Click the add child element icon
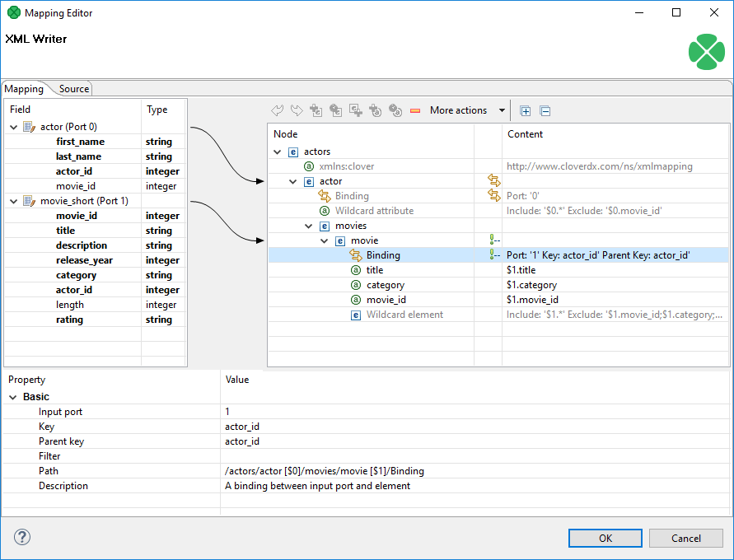734x560 pixels. click(316, 110)
